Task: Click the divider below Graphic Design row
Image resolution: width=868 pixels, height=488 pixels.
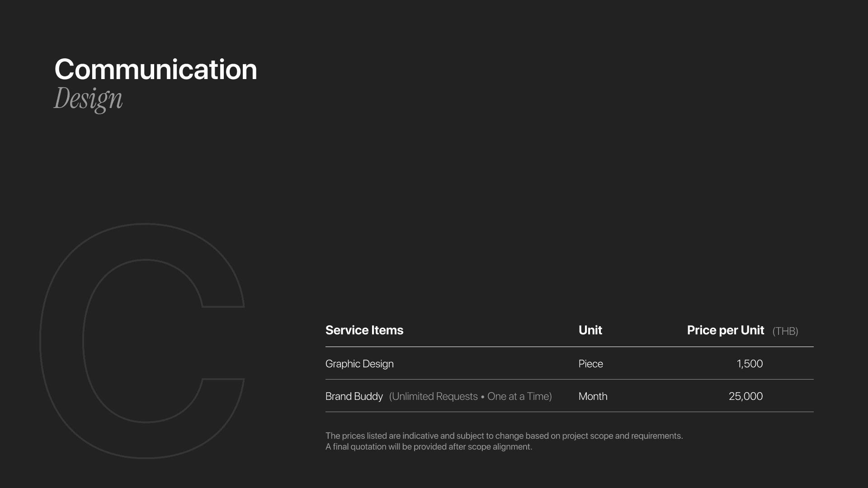Action: [x=569, y=380]
